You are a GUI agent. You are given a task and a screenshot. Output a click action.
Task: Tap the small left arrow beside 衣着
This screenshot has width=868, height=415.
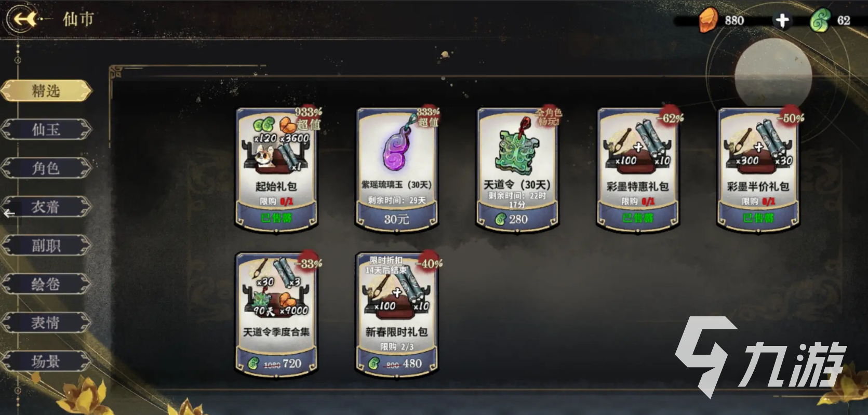tap(9, 213)
